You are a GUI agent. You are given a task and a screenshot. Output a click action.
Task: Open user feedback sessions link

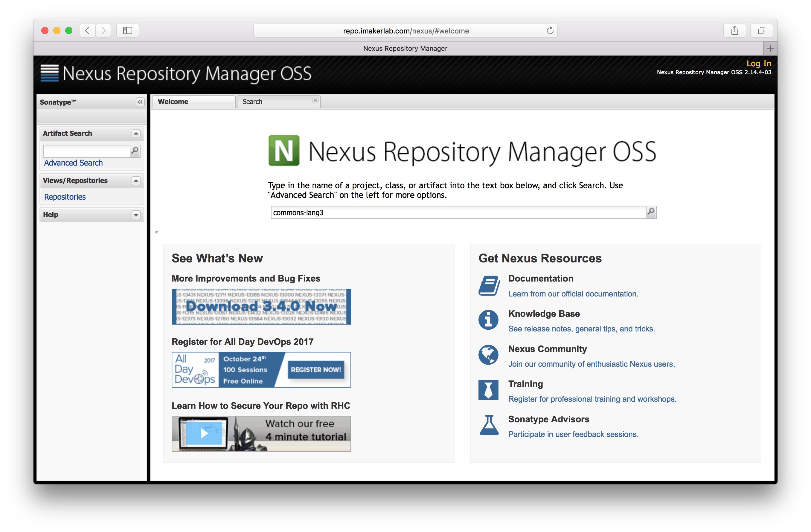click(x=573, y=434)
